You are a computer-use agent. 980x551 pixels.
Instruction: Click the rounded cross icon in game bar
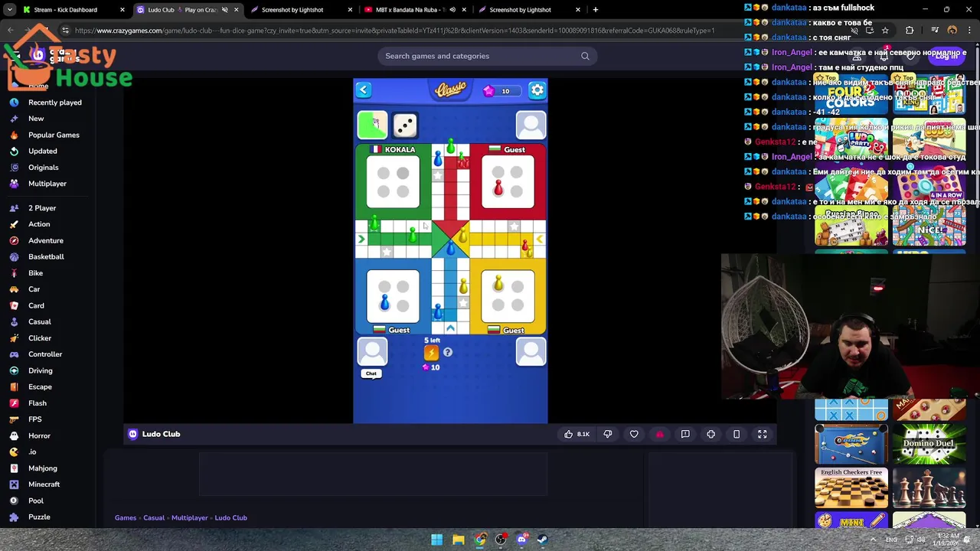point(711,434)
